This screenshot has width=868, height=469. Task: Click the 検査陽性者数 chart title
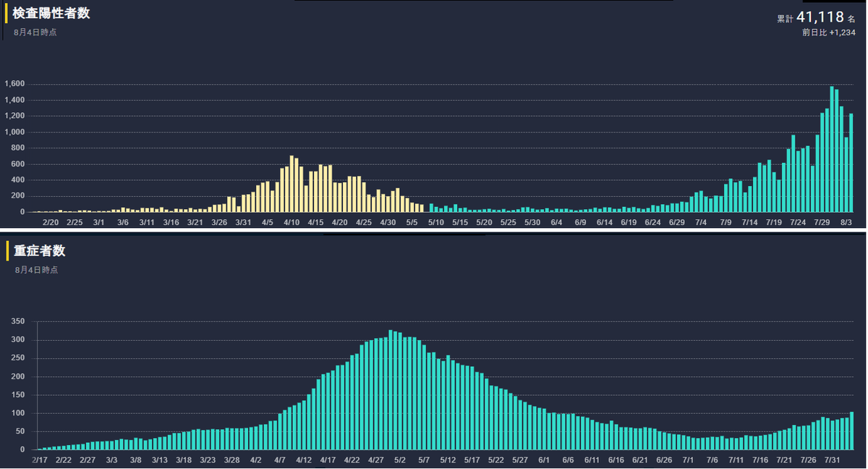pos(51,13)
